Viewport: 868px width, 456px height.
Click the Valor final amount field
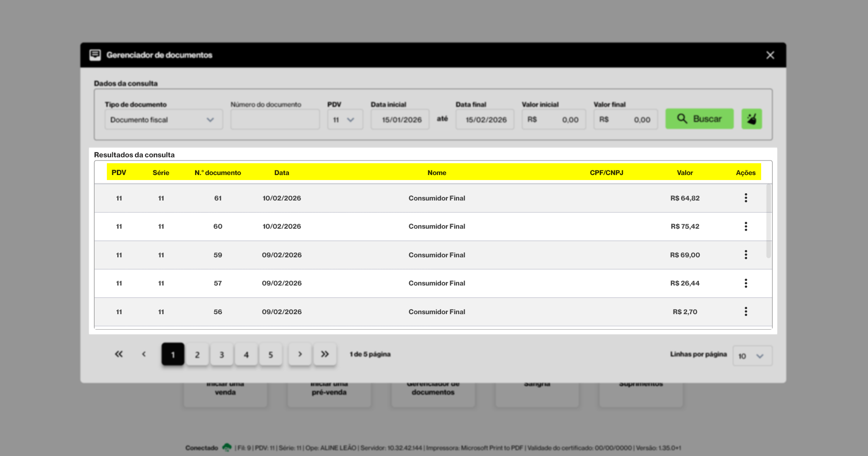626,120
